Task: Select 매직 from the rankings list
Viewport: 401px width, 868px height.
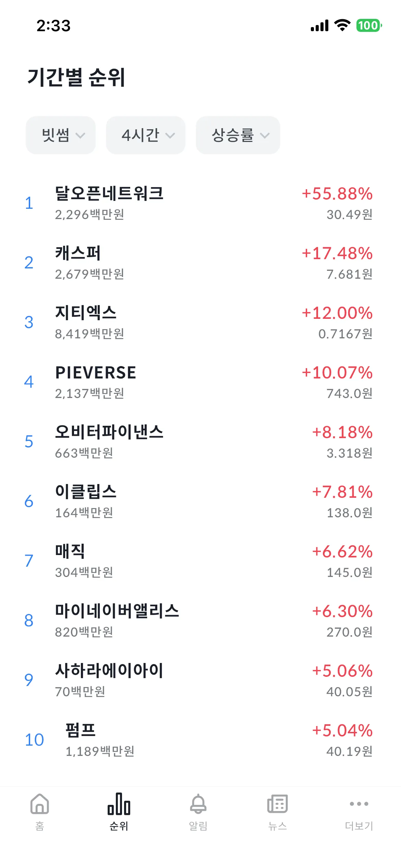Action: [70, 551]
